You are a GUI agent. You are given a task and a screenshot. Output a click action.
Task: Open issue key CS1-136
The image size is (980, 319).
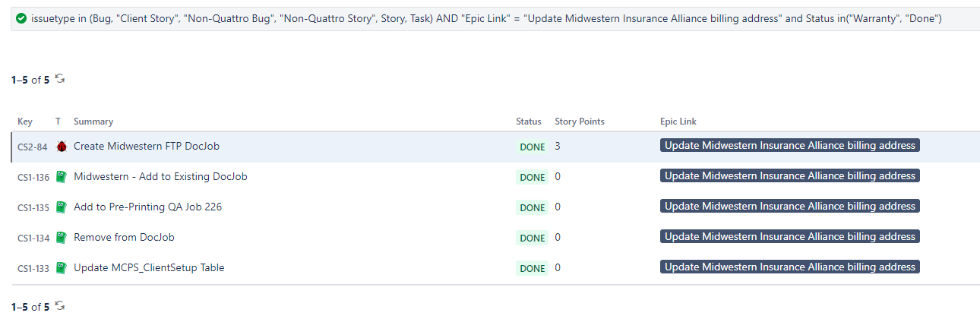(33, 177)
